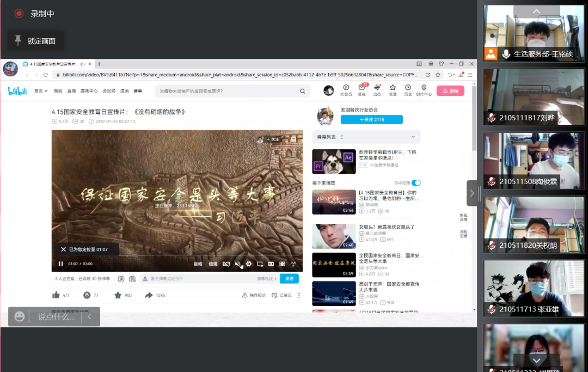The width and height of the screenshot is (588, 372).
Task: Open the emoji picker smiley icon
Action: pos(20,316)
